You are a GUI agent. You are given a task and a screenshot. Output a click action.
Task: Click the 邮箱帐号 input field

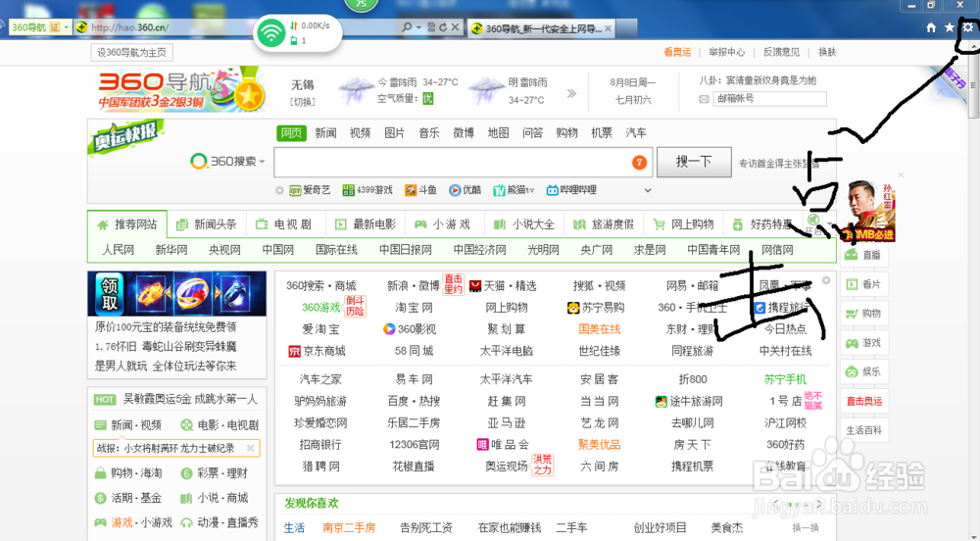click(x=769, y=99)
